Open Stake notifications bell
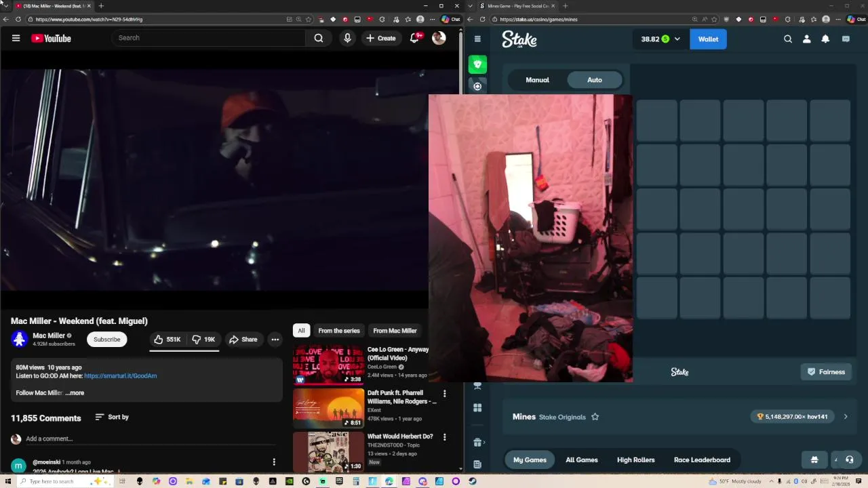This screenshot has width=868, height=488. point(825,39)
